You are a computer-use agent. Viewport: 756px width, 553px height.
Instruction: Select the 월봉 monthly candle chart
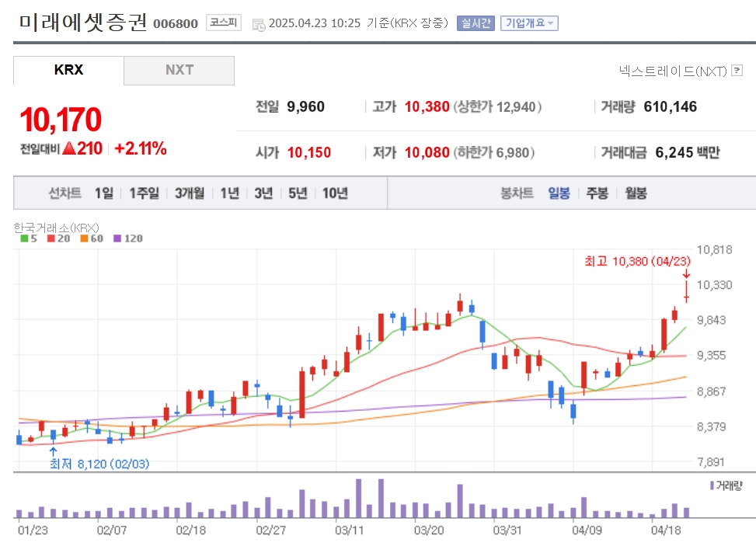[x=636, y=193]
